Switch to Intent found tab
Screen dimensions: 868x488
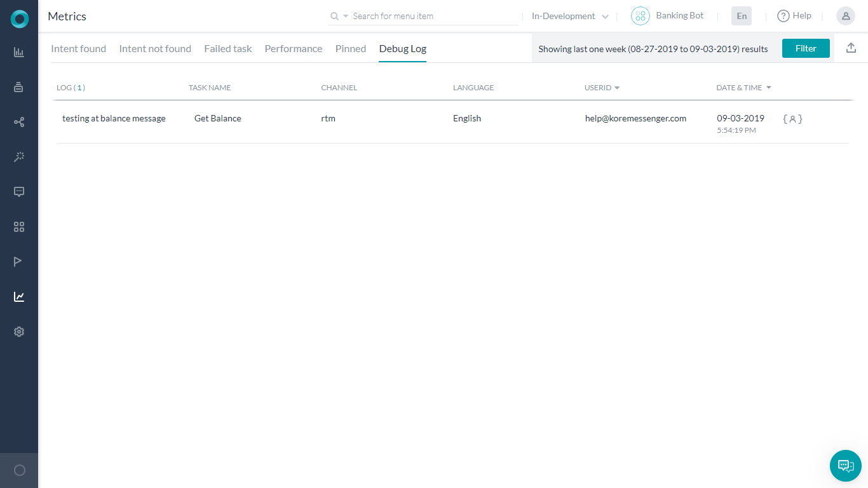pos(78,48)
